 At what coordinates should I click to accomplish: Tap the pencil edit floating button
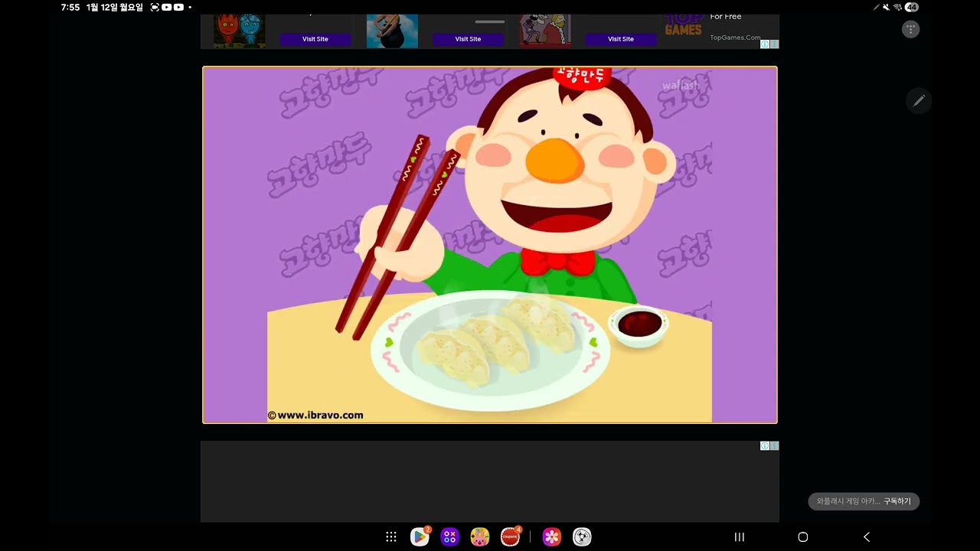pyautogui.click(x=919, y=100)
